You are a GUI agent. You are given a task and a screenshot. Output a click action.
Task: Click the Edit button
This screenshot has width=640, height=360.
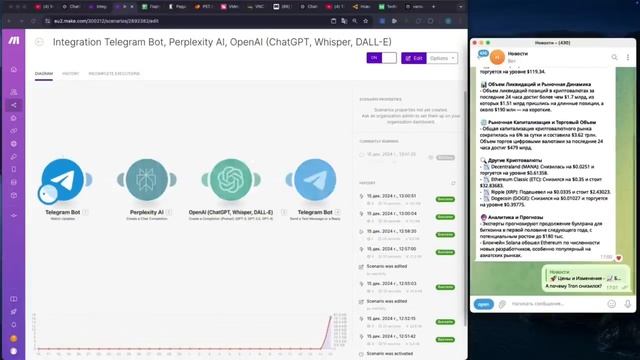414,58
